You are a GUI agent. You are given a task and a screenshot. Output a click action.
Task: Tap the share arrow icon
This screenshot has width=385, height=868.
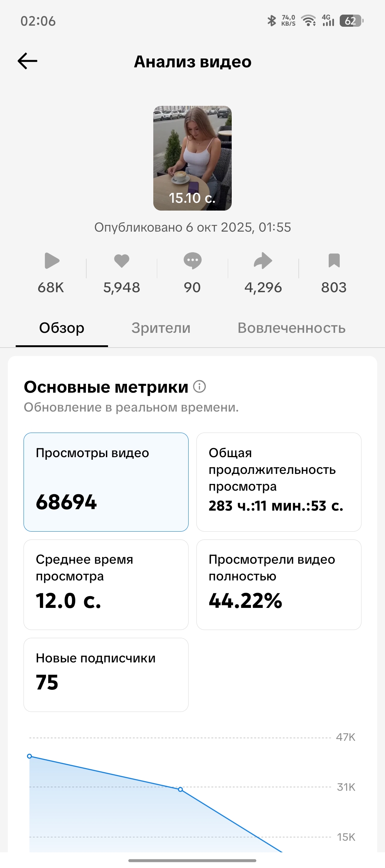(263, 261)
